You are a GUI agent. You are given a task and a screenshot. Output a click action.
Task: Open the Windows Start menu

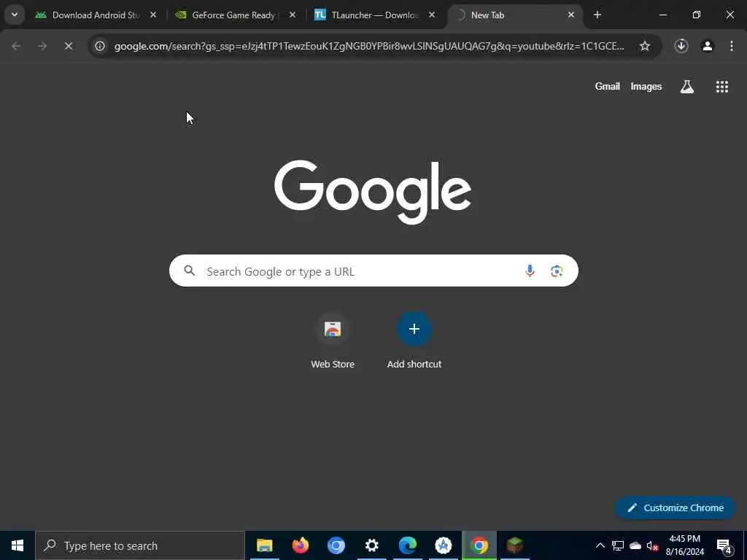click(18, 545)
